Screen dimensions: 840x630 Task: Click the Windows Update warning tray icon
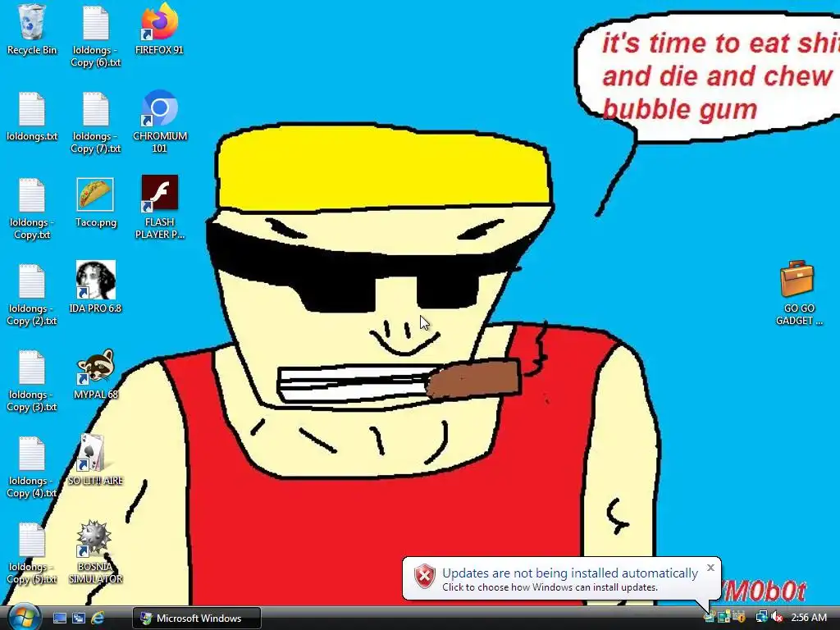click(x=739, y=618)
